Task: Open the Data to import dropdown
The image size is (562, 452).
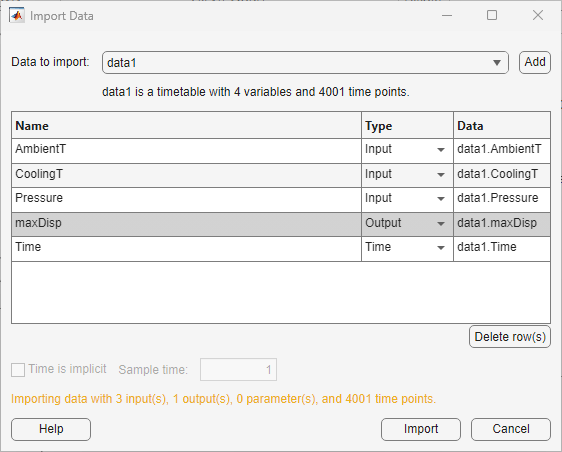Action: [x=305, y=63]
